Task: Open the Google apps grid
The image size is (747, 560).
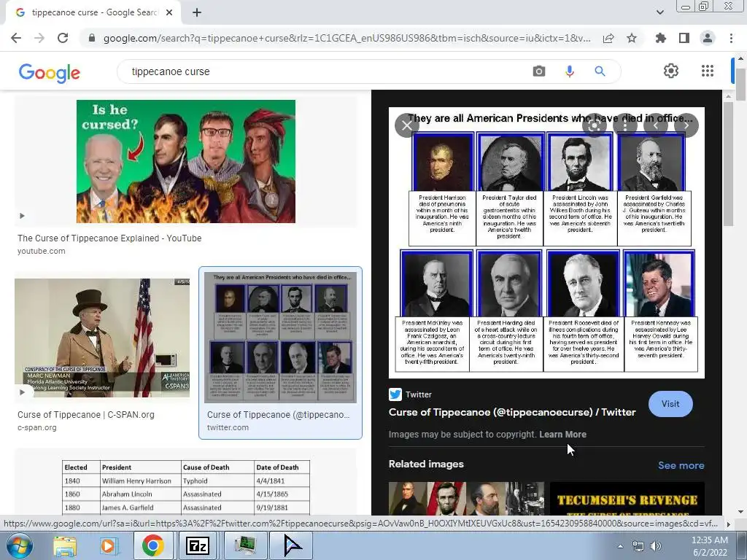Action: click(708, 71)
